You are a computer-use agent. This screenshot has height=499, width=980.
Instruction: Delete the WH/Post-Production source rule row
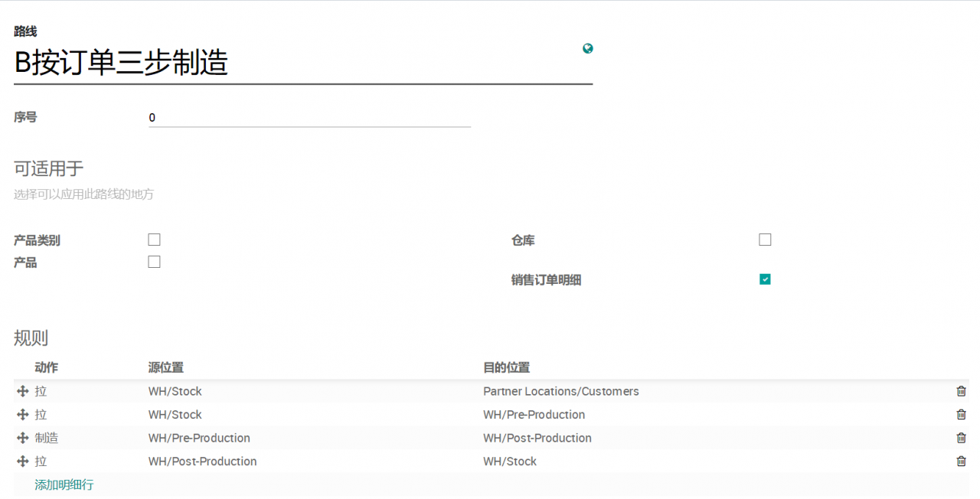961,461
